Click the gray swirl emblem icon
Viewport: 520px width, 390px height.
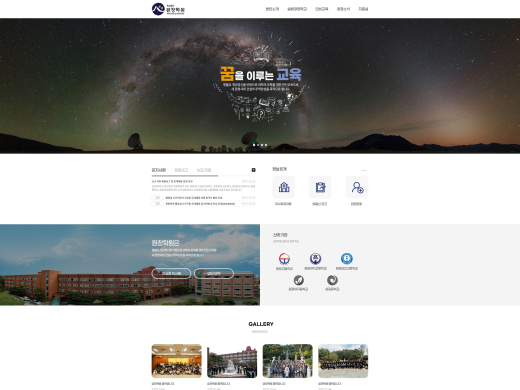click(332, 280)
